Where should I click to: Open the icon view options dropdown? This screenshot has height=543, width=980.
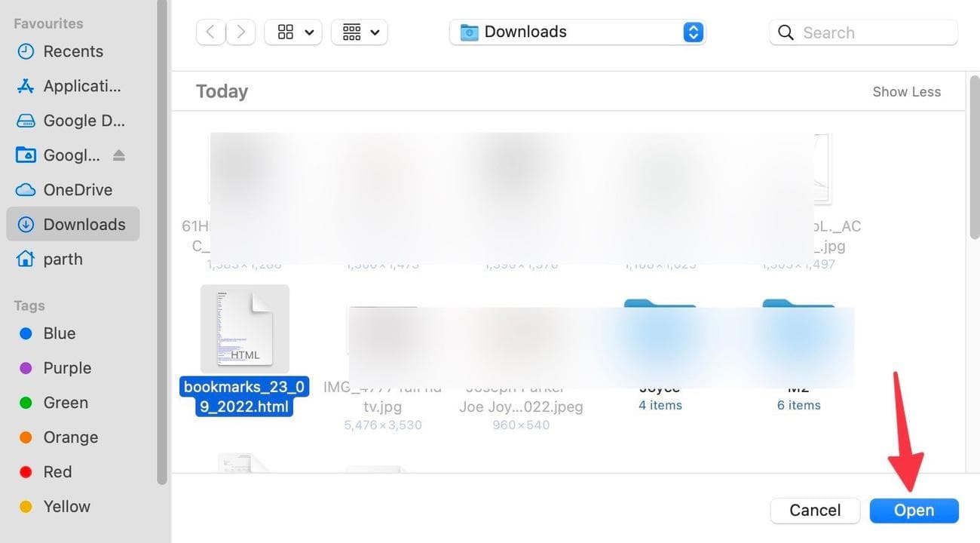pos(294,32)
